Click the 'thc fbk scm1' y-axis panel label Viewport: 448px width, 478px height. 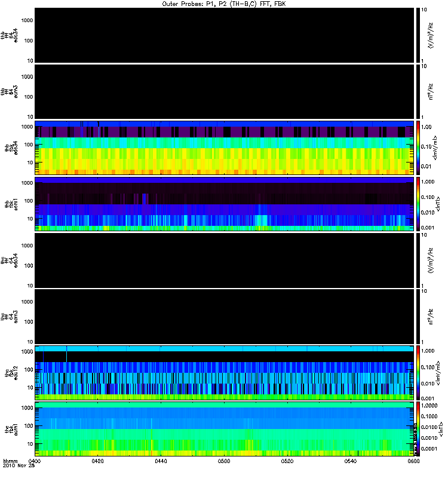pos(11,429)
